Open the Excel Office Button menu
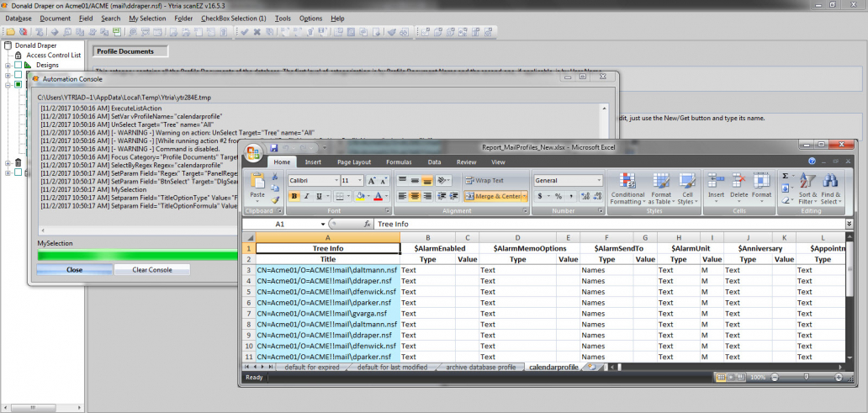 (x=253, y=153)
